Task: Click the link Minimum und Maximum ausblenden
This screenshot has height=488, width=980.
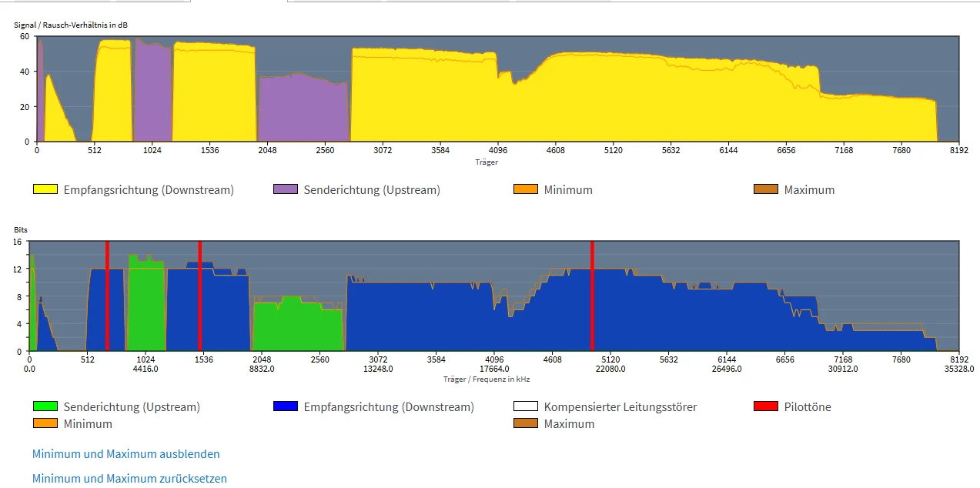Action: click(x=125, y=454)
